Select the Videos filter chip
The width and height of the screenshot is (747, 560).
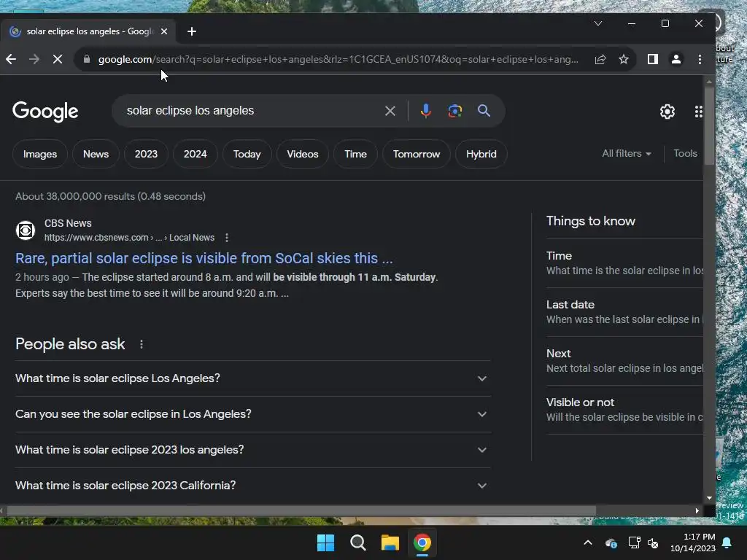303,155
